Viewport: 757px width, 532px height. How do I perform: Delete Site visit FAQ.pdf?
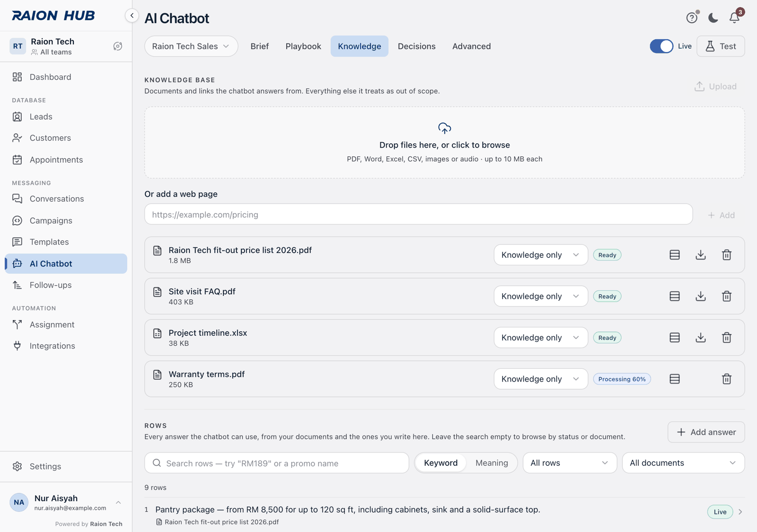click(727, 296)
